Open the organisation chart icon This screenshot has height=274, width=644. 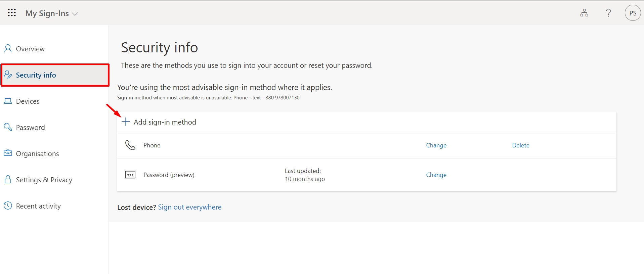pyautogui.click(x=584, y=13)
